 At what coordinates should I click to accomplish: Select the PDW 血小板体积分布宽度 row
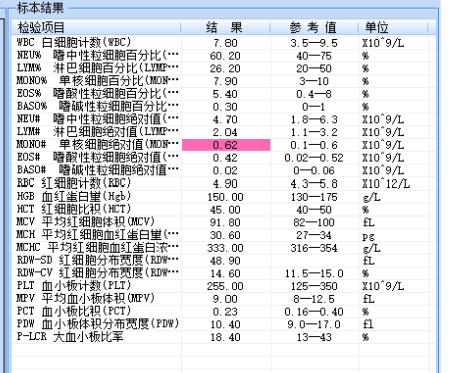[x=224, y=324]
